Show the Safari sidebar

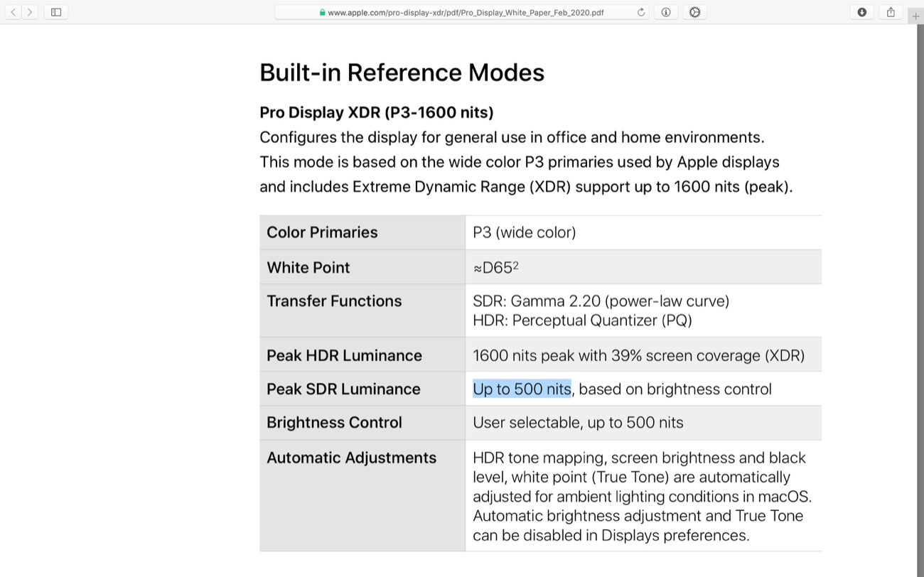tap(56, 12)
